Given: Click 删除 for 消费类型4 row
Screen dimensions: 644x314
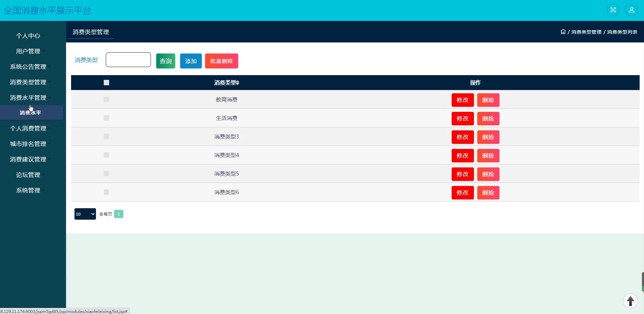Looking at the screenshot, I should (x=488, y=156).
